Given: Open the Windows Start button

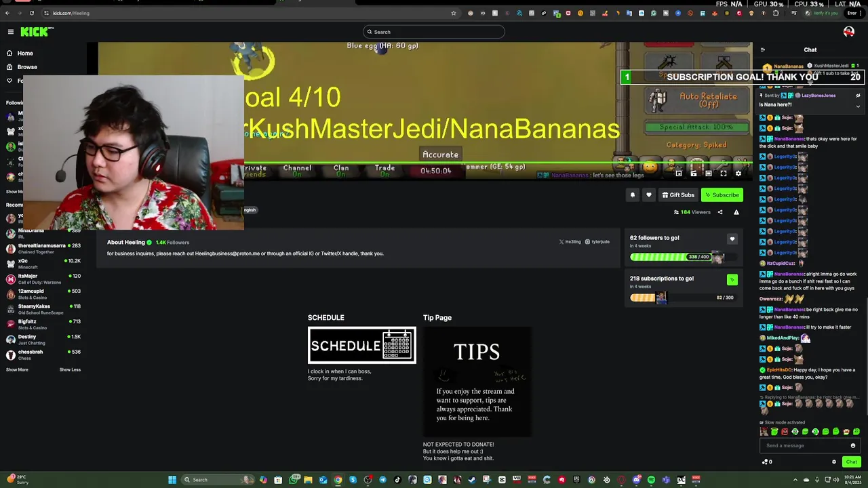Looking at the screenshot, I should pos(172,480).
